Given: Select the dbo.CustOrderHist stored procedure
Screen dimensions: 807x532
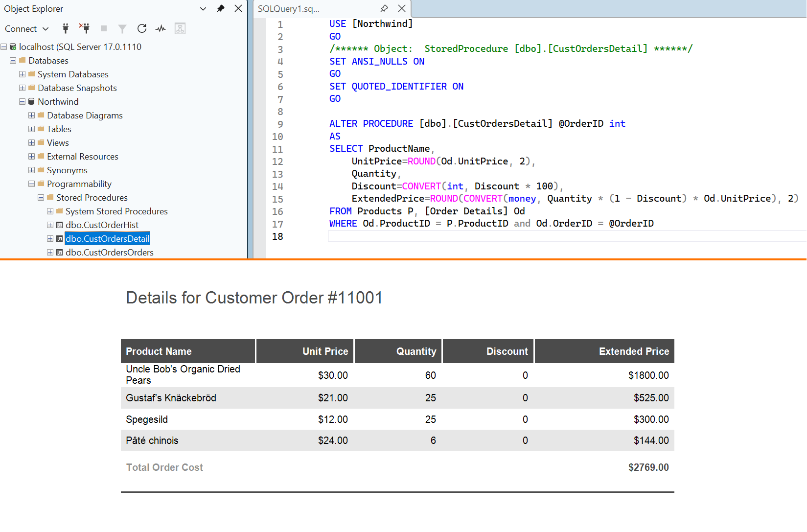Looking at the screenshot, I should 102,225.
